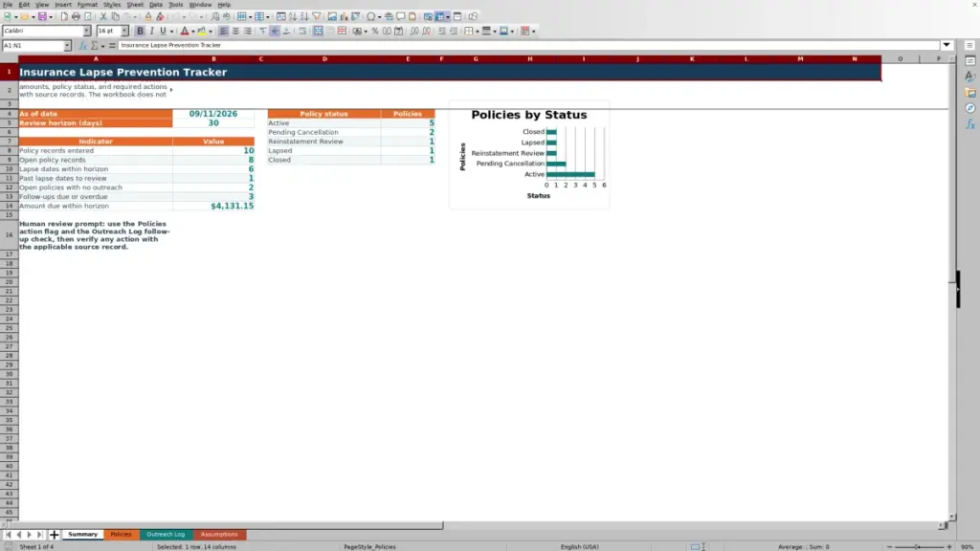Open the Sheet menu

pos(135,5)
